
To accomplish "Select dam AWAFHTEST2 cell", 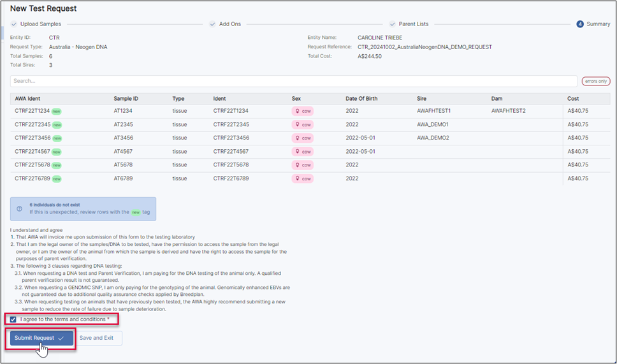I will tap(509, 111).
